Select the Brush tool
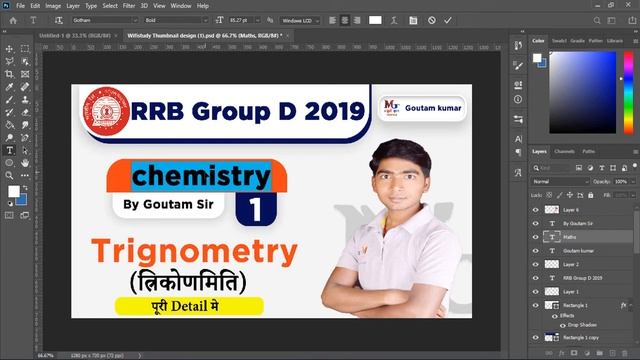The image size is (640, 360). 9,100
